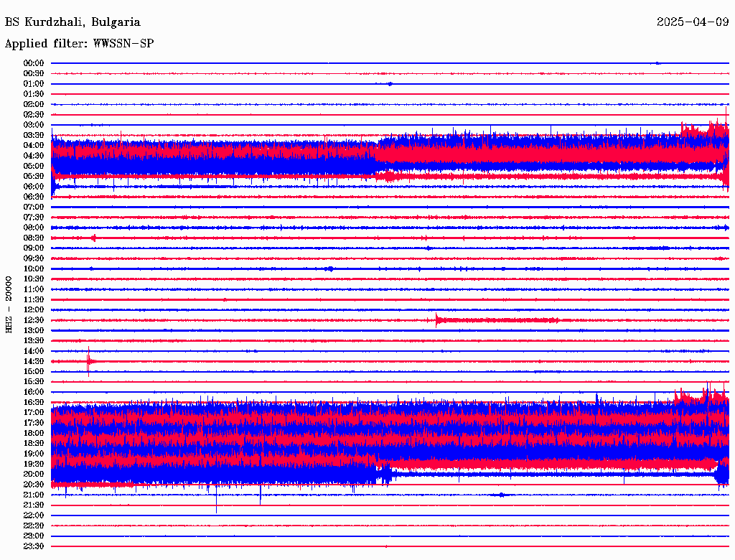Select the 12:00 time label
Screen dimensions: 735x560
34,309
